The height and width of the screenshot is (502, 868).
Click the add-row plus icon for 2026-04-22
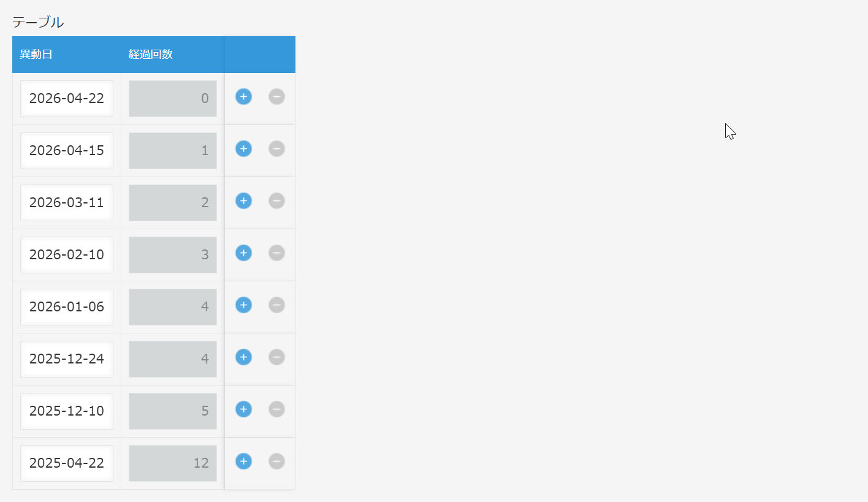click(x=243, y=97)
